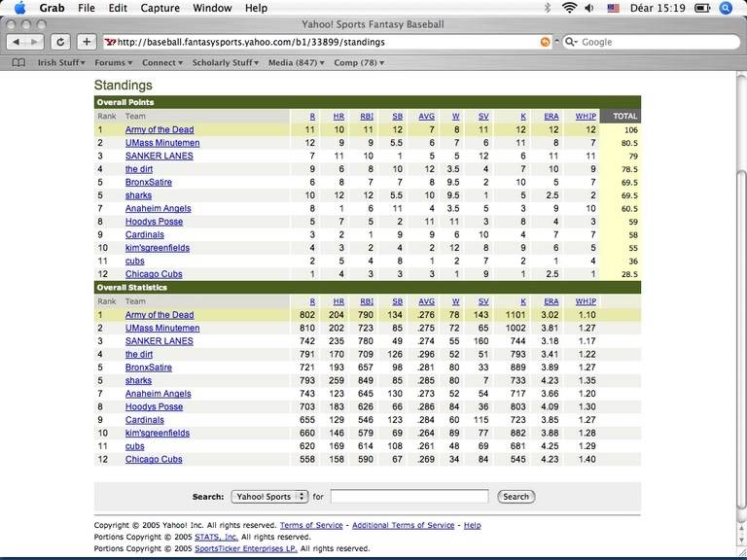747x560 pixels.
Task: Click the page search text box
Action: point(409,496)
